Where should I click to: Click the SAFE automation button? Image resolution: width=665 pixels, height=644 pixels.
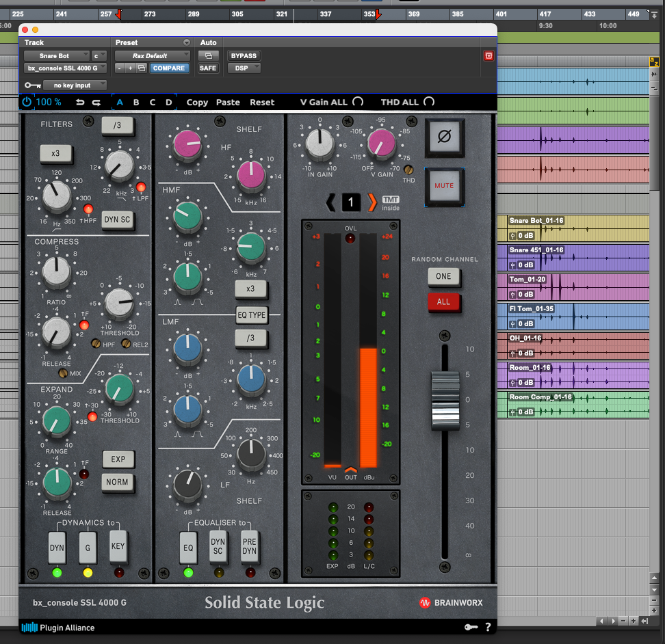[208, 68]
